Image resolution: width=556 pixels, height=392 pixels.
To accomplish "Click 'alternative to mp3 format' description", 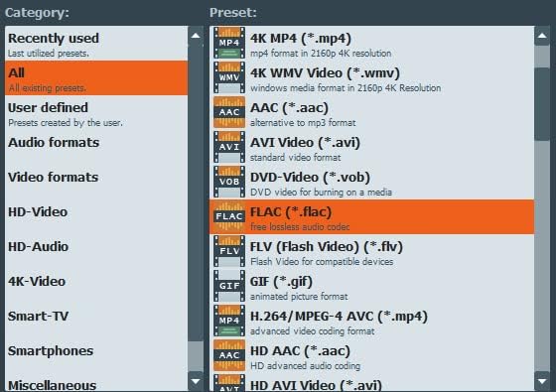I will click(303, 123).
